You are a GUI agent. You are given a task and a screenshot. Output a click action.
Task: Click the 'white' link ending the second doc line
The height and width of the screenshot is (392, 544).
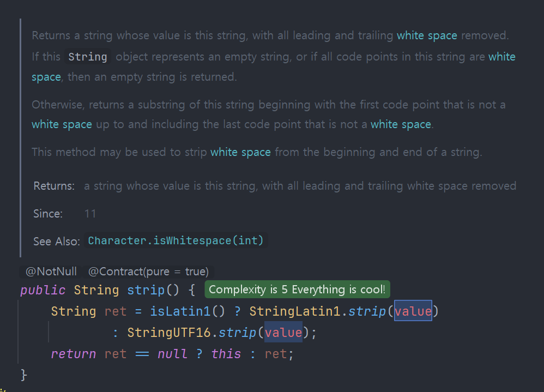pyautogui.click(x=502, y=57)
